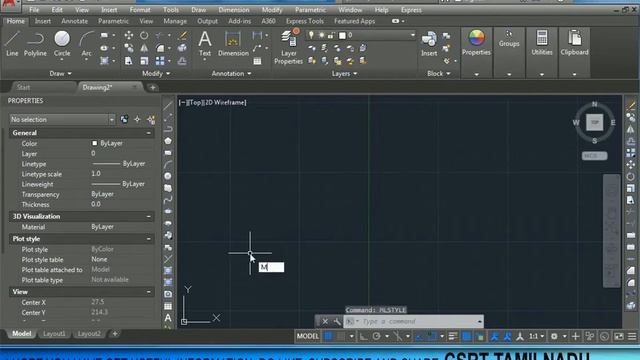Expand the Draw panel dropdown
The image size is (640, 360).
pos(60,73)
